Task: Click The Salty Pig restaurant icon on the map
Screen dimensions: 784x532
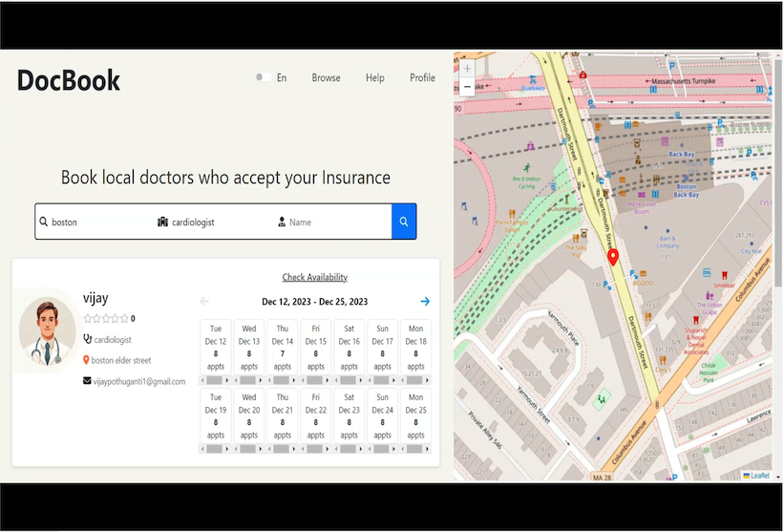Action: (576, 238)
